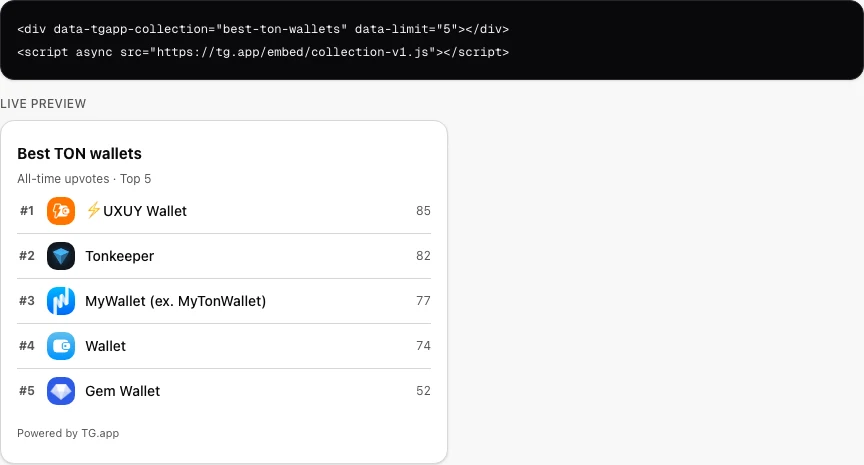Open the Gem Wallet entry
Viewport: 864px width, 465px height.
pos(224,391)
